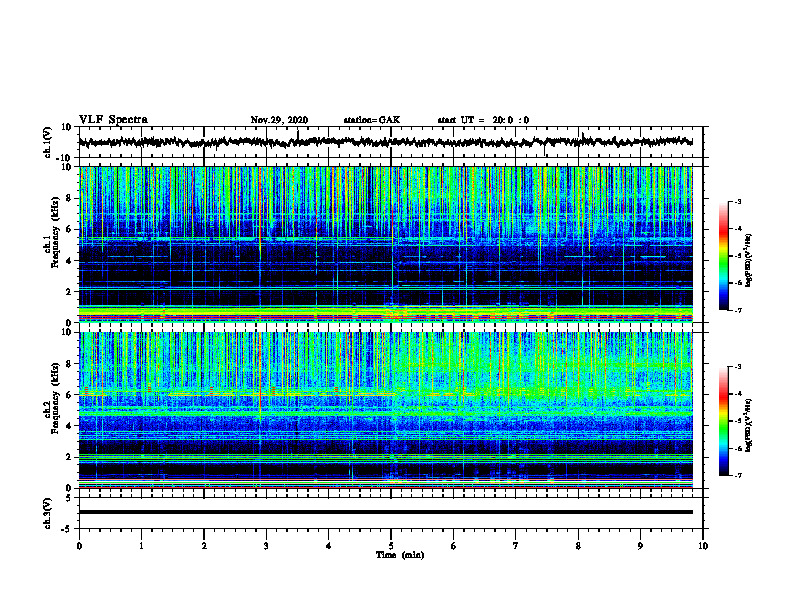Click the "Time (min)" x-axis label
This screenshot has width=792, height=612.
(x=400, y=555)
